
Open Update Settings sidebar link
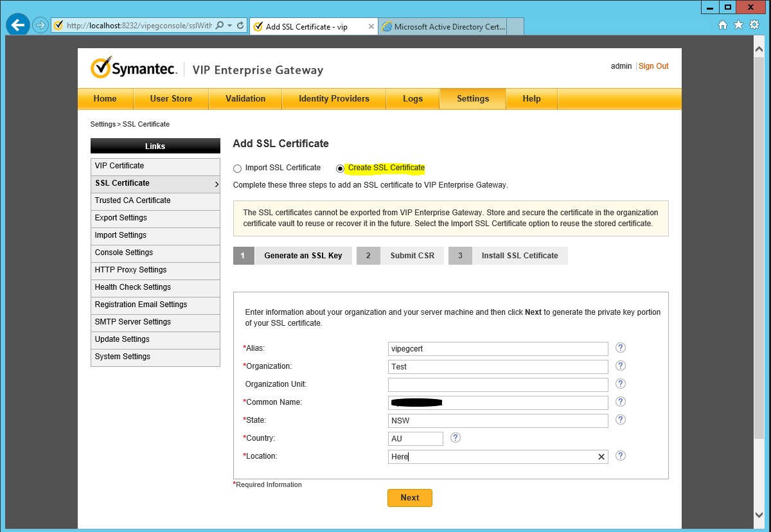tap(155, 340)
